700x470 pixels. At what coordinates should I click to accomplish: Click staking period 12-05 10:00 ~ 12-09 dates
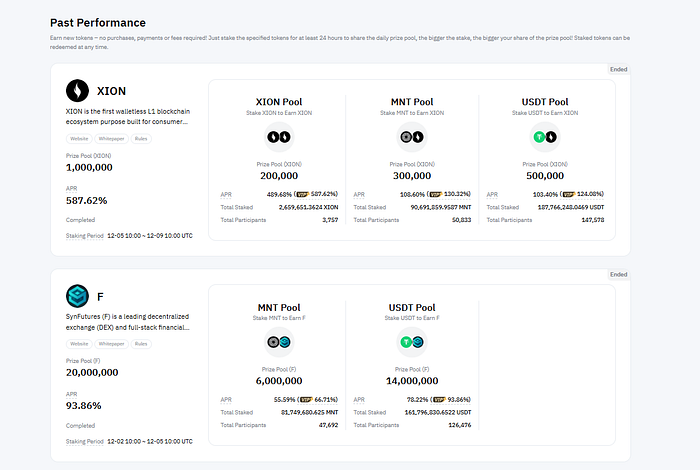[150, 236]
